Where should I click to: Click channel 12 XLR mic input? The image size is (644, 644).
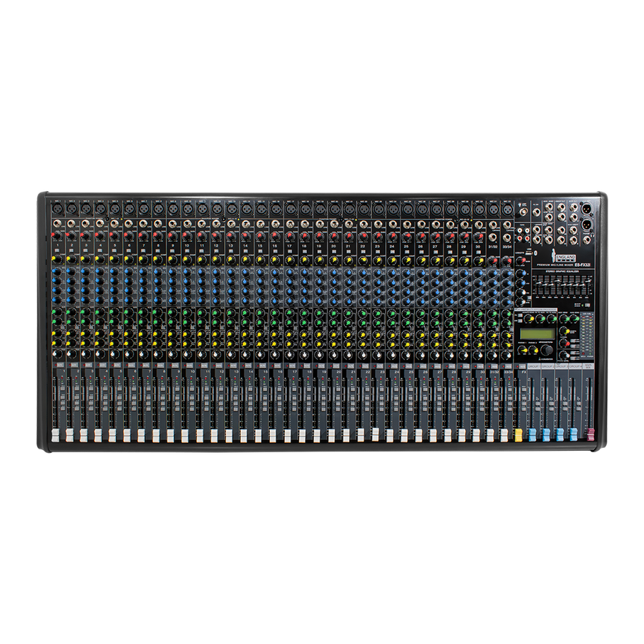(218, 209)
